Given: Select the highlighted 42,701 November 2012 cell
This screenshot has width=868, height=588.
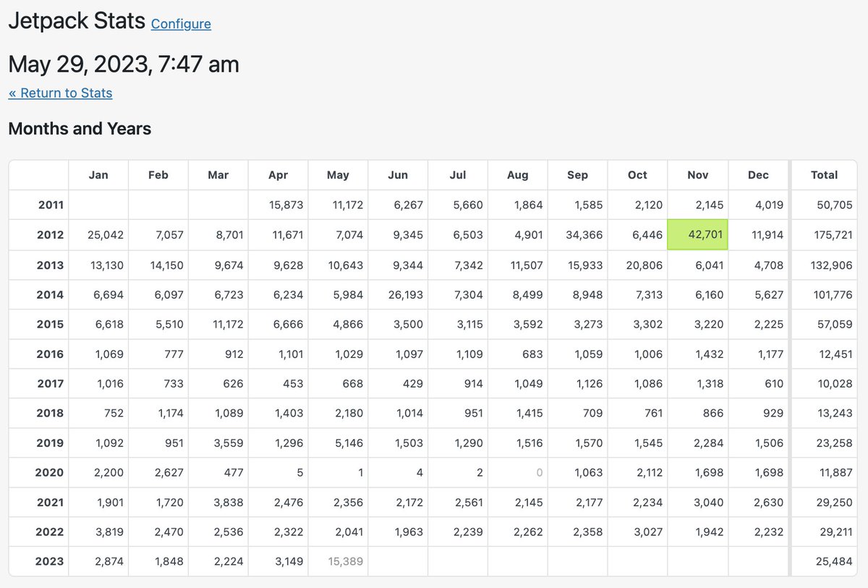Looking at the screenshot, I should coord(697,235).
